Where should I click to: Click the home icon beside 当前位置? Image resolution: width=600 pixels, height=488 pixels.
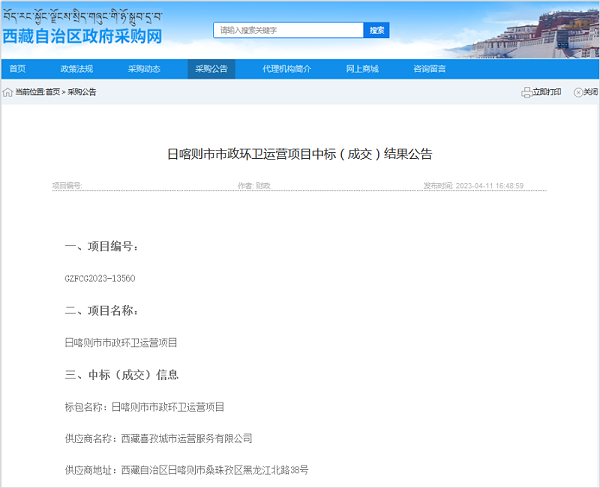tap(8, 92)
